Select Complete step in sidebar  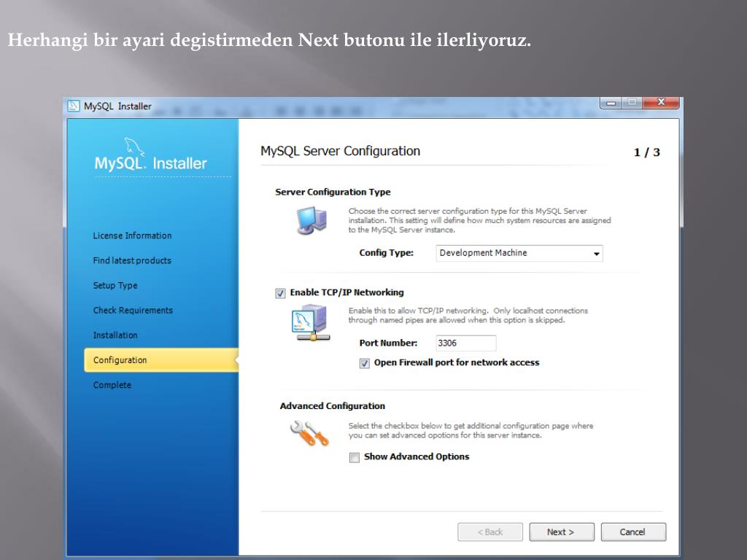point(112,385)
